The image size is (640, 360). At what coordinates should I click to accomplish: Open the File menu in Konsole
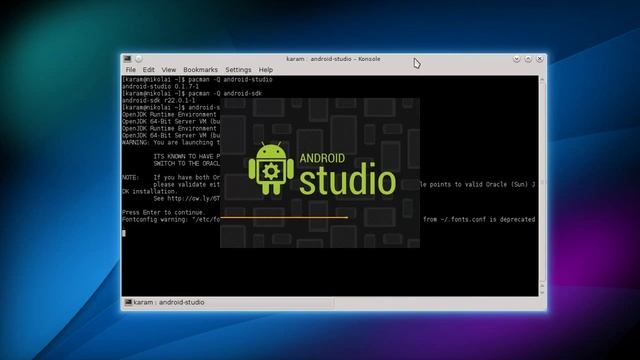tap(131, 70)
